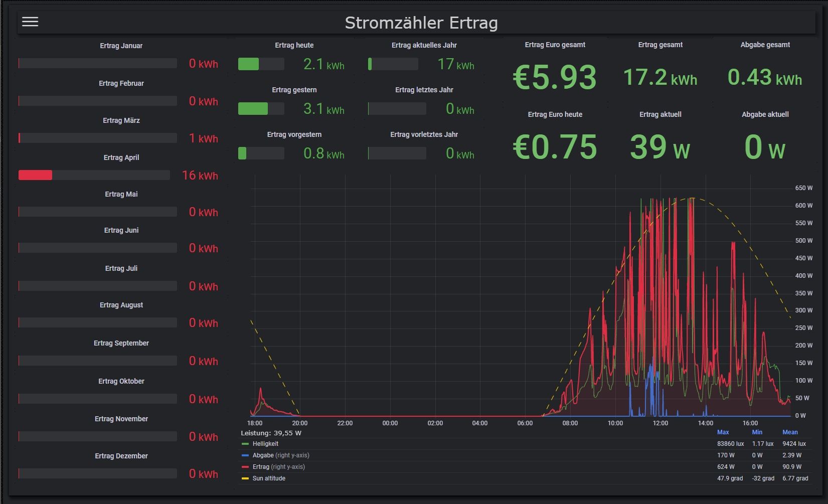Click the Ertrag vorgestern bar gauge

261,153
